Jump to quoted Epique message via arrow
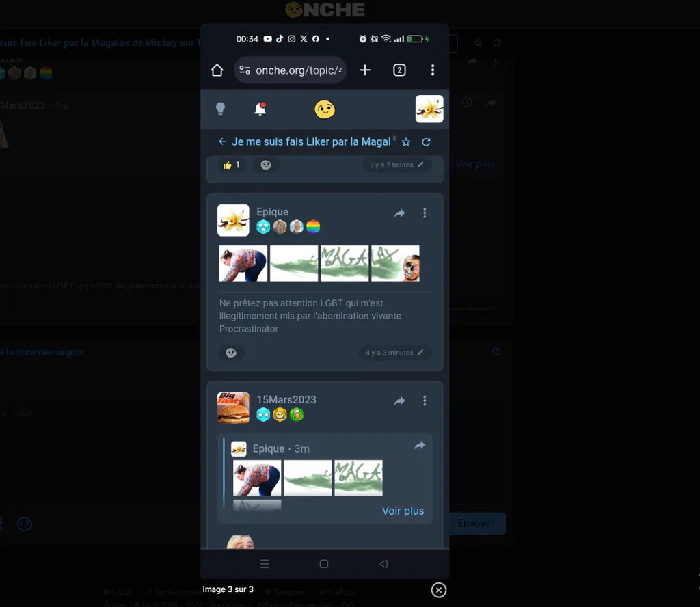The image size is (700, 607). tap(420, 446)
